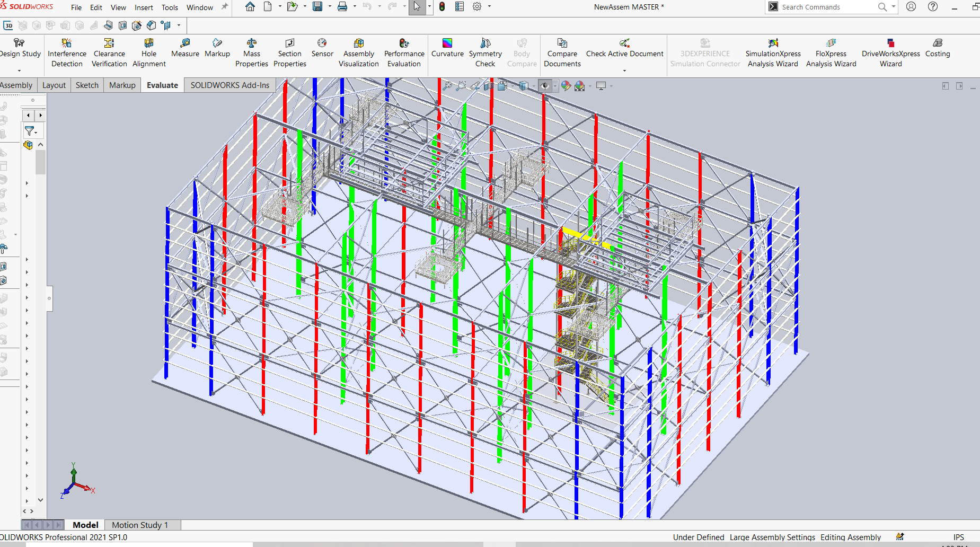980x547 pixels.
Task: Switch to Motion Study 1 tab
Action: 140,525
